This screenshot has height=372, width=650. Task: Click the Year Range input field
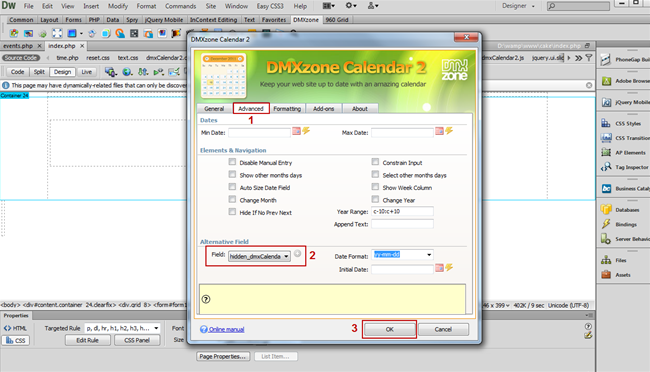pos(402,212)
